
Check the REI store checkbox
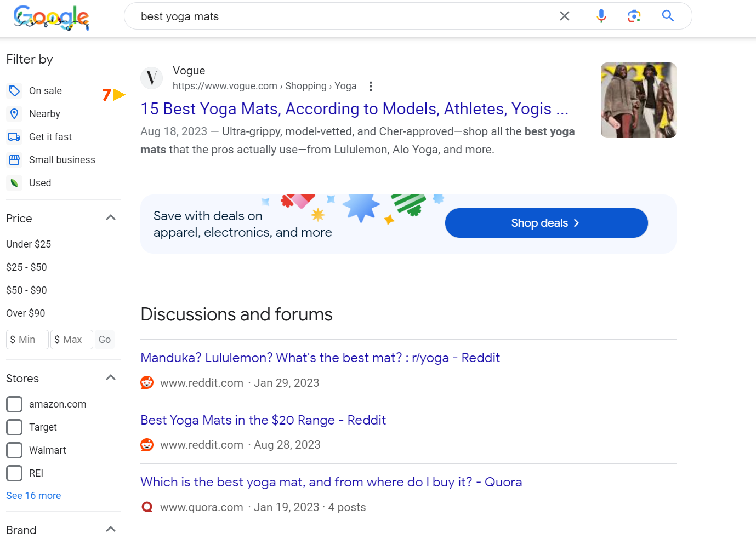(x=14, y=473)
